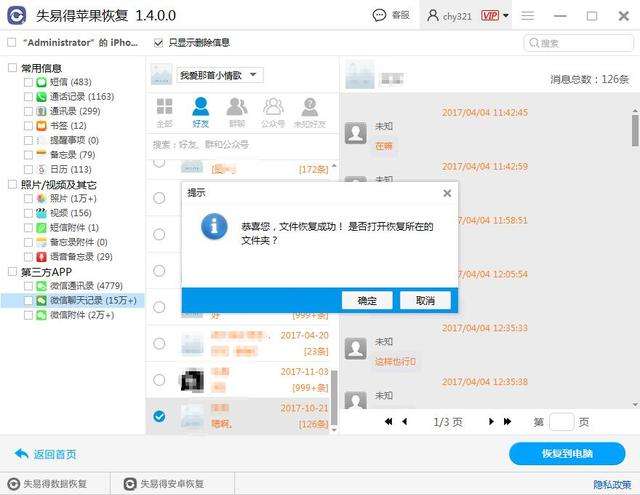
Task: Click 恢复到电脑 button
Action: point(567,453)
